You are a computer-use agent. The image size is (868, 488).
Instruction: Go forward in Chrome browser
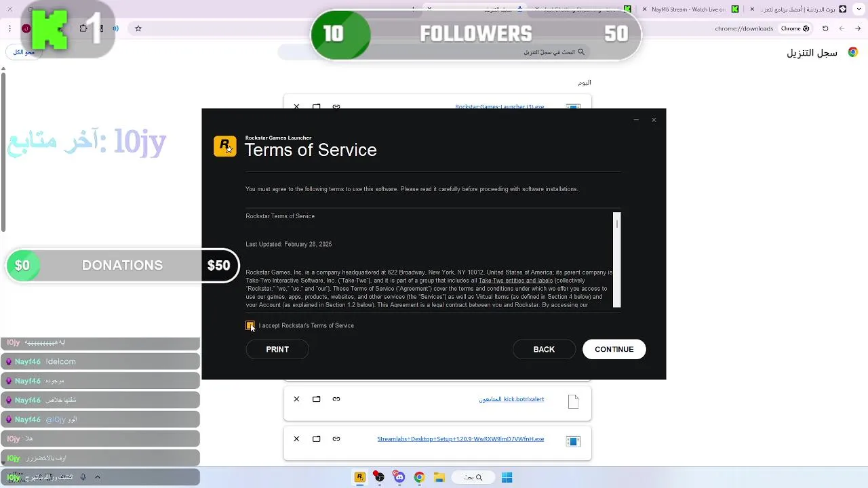point(842,28)
